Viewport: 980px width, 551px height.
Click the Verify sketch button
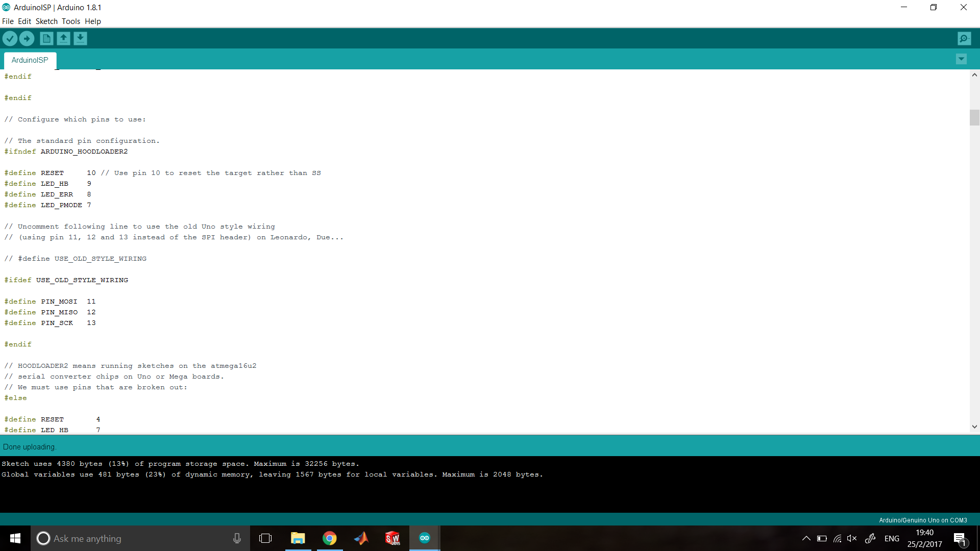click(x=10, y=38)
